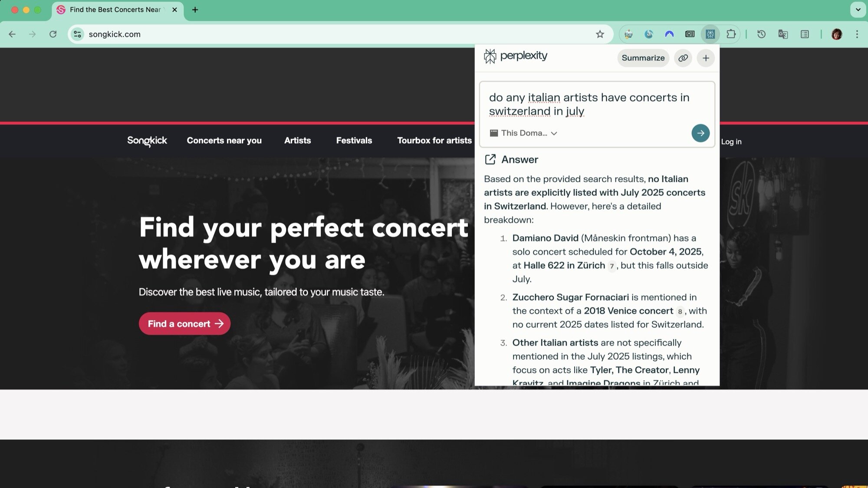
Task: Click the Log in link
Action: [x=731, y=142]
